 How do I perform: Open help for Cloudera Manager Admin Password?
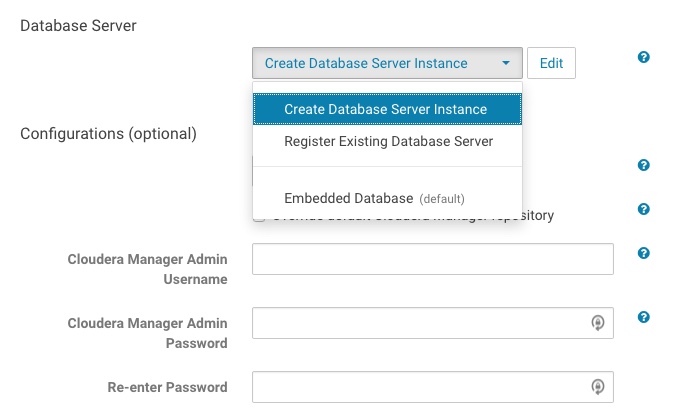click(x=644, y=318)
